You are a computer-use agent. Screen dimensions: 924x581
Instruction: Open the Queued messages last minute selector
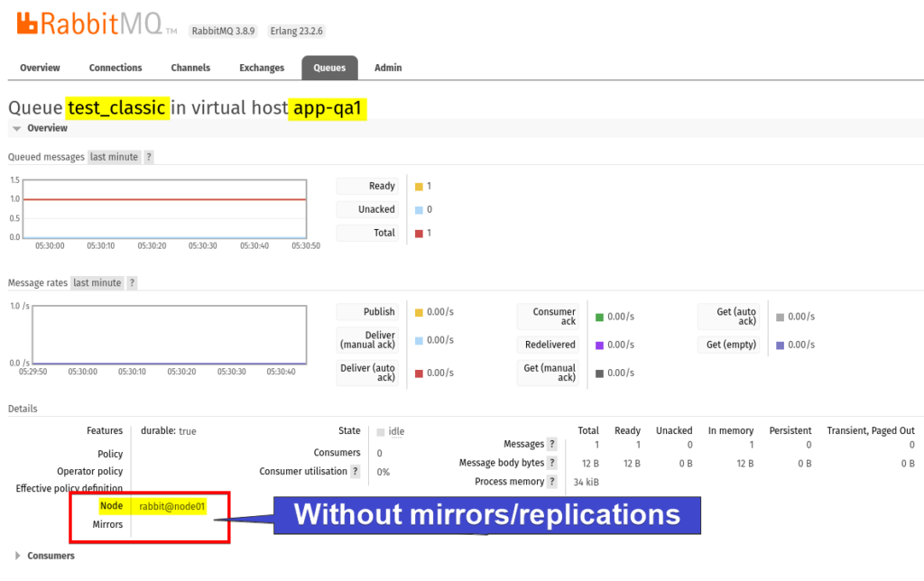(x=114, y=156)
